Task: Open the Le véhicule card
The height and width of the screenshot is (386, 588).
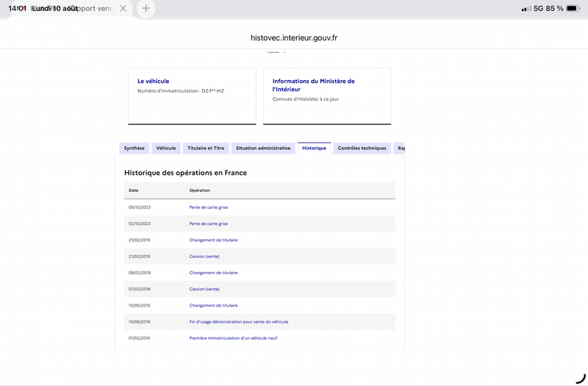Action: [x=192, y=96]
